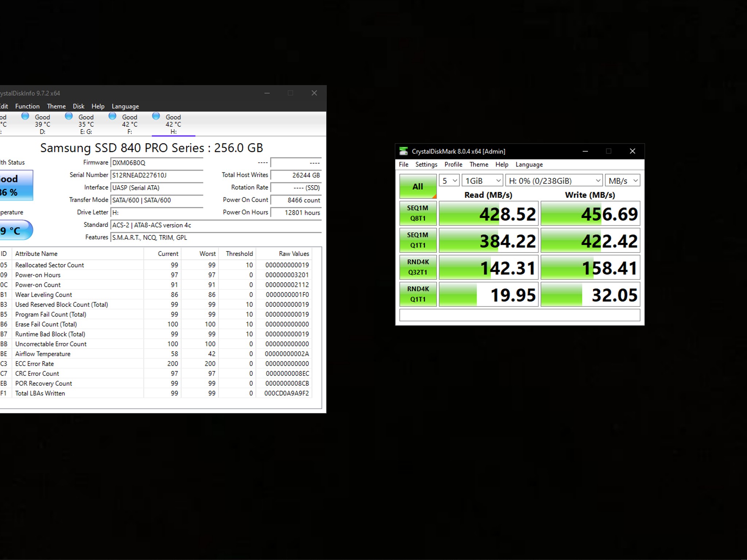Click the Good health status button

click(16, 185)
